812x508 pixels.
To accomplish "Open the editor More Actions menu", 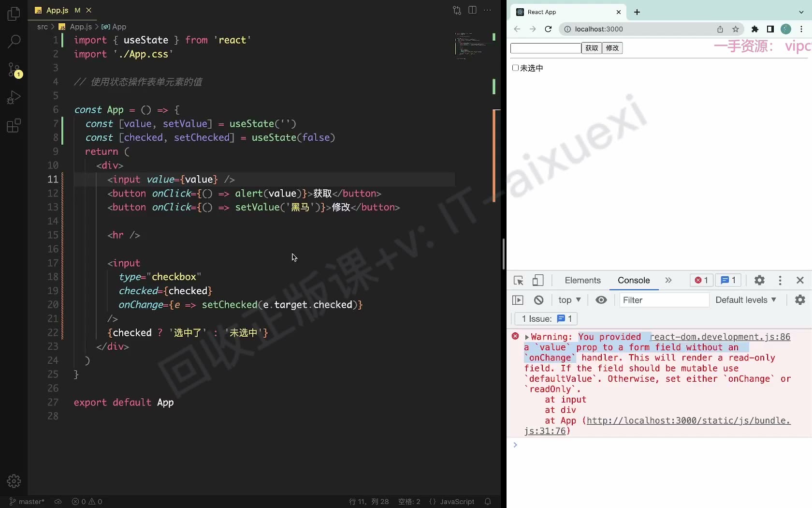I will [x=487, y=10].
